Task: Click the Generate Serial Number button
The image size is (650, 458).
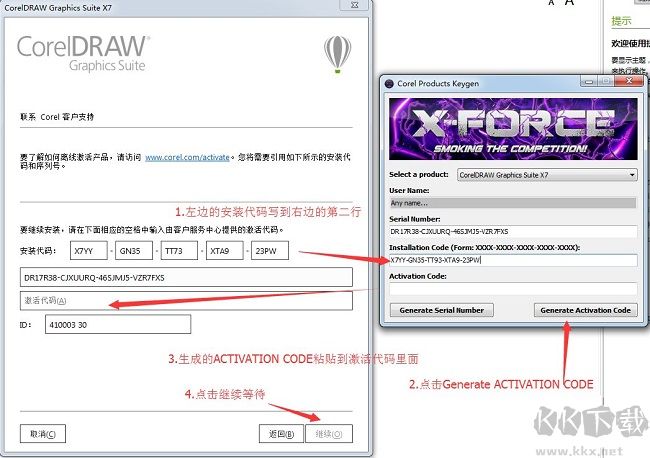Action: pos(441,310)
